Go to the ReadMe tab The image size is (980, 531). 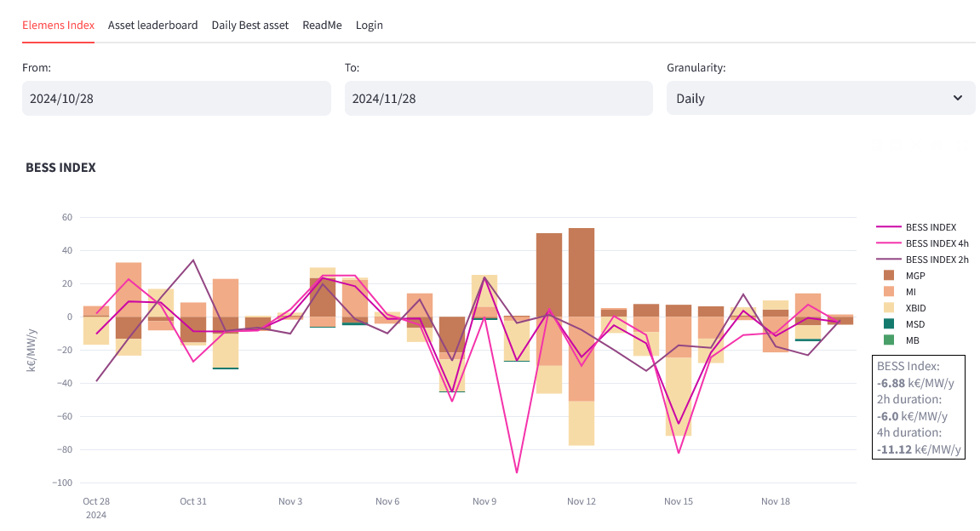coord(322,25)
